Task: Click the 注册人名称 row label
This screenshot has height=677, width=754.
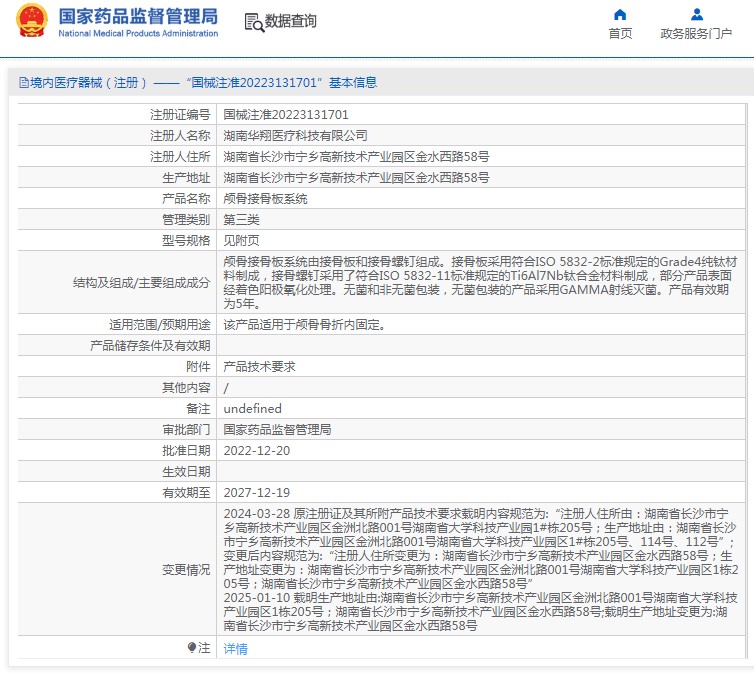Action: (x=180, y=136)
